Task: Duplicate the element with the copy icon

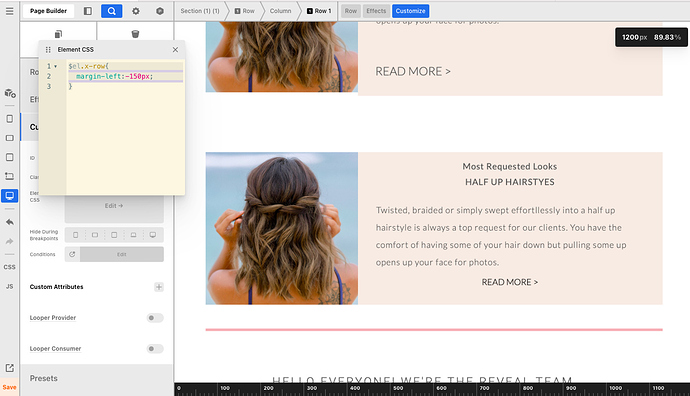Action: click(58, 34)
